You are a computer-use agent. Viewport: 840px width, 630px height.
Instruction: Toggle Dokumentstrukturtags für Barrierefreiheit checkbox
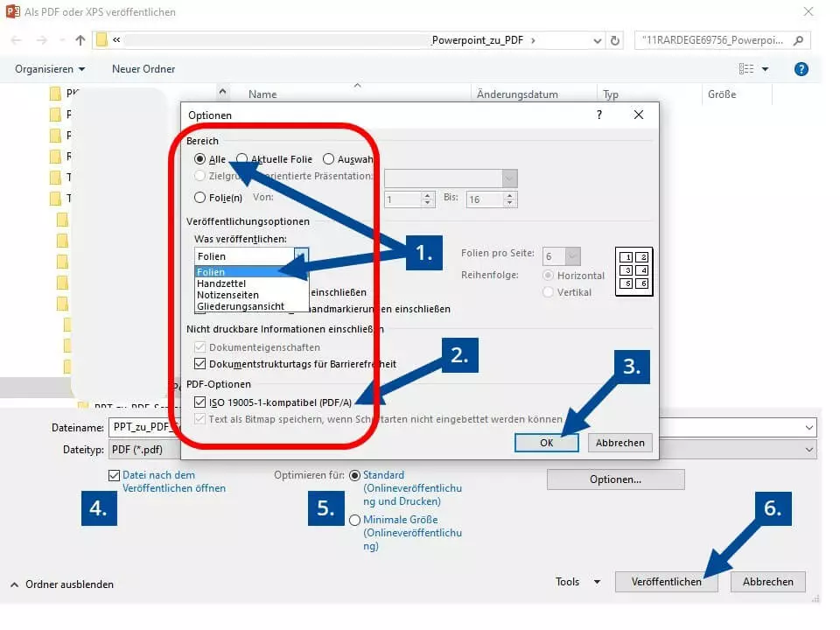tap(199, 364)
